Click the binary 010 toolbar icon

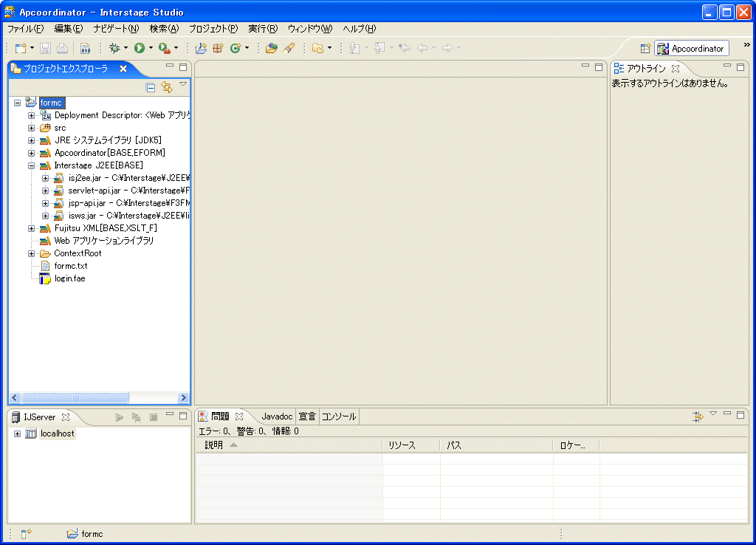pyautogui.click(x=86, y=48)
